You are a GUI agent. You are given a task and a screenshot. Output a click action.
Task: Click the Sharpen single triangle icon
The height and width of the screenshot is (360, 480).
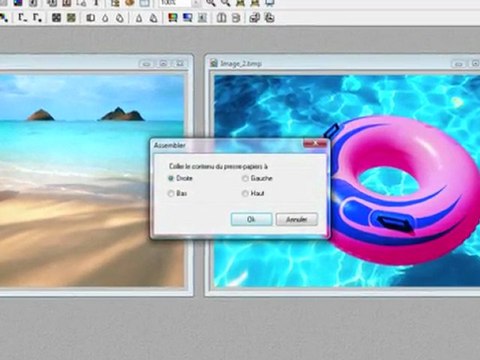click(139, 18)
